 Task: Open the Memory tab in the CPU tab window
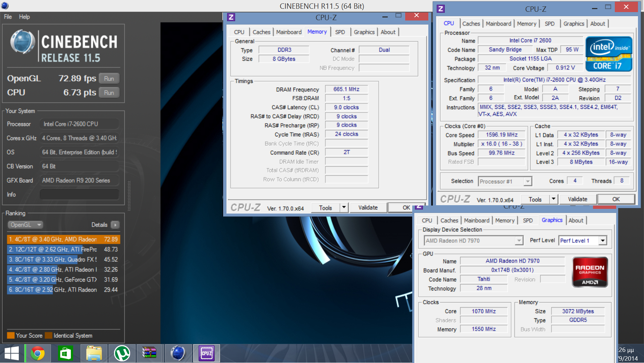coord(527,24)
